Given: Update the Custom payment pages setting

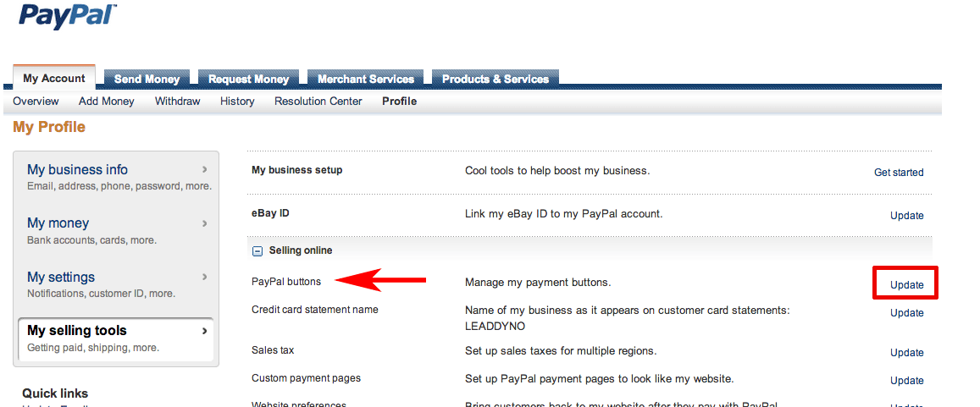Looking at the screenshot, I should point(907,381).
